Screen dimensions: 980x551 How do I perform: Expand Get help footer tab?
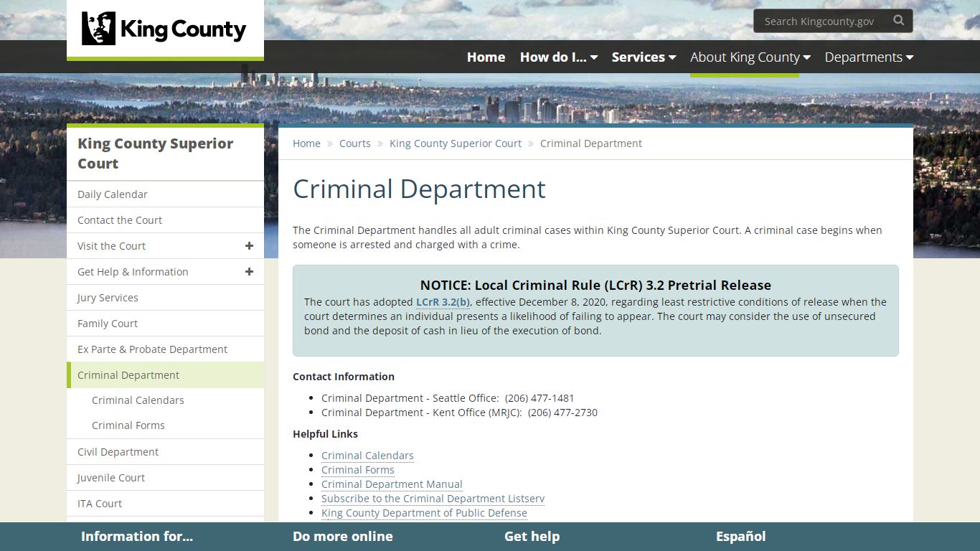(x=532, y=537)
